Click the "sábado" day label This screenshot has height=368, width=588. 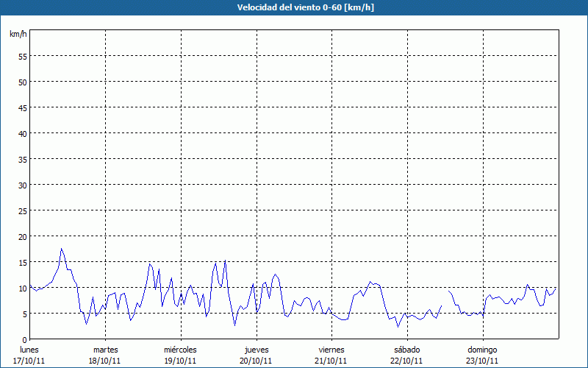point(406,350)
